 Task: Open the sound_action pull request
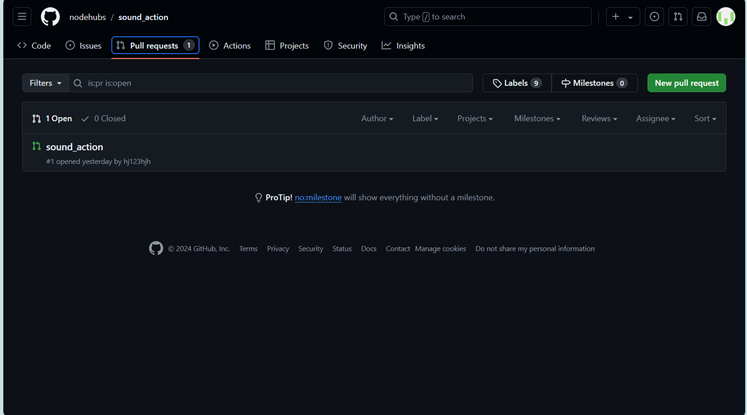click(74, 147)
